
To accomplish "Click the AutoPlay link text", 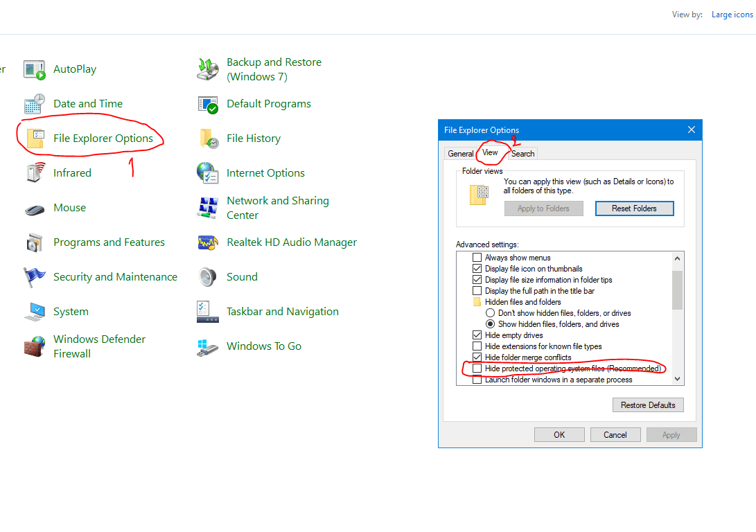I will click(75, 69).
